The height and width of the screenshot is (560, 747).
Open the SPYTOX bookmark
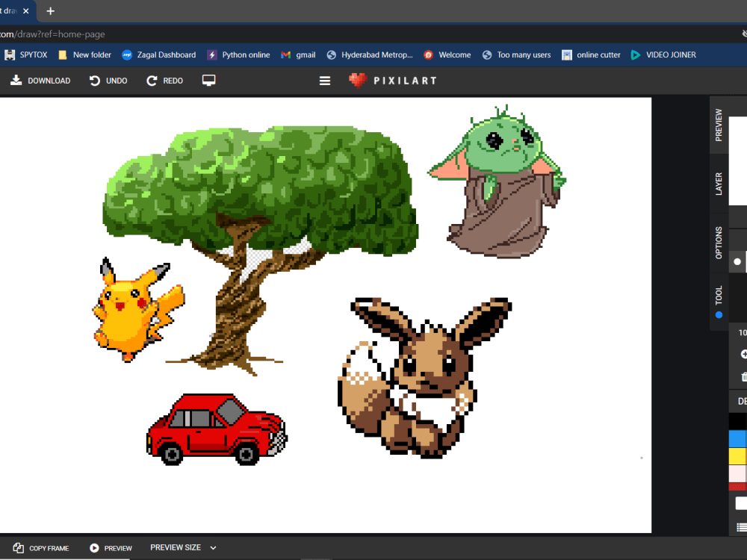(x=25, y=55)
